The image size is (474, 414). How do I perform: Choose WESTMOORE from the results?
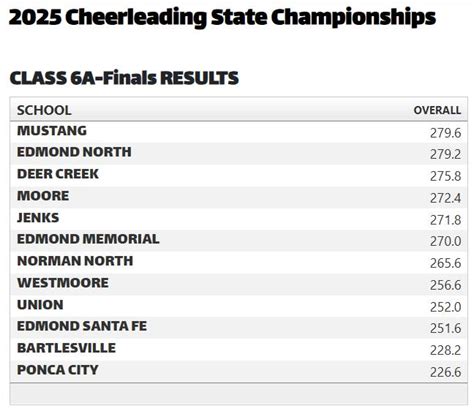coord(63,283)
